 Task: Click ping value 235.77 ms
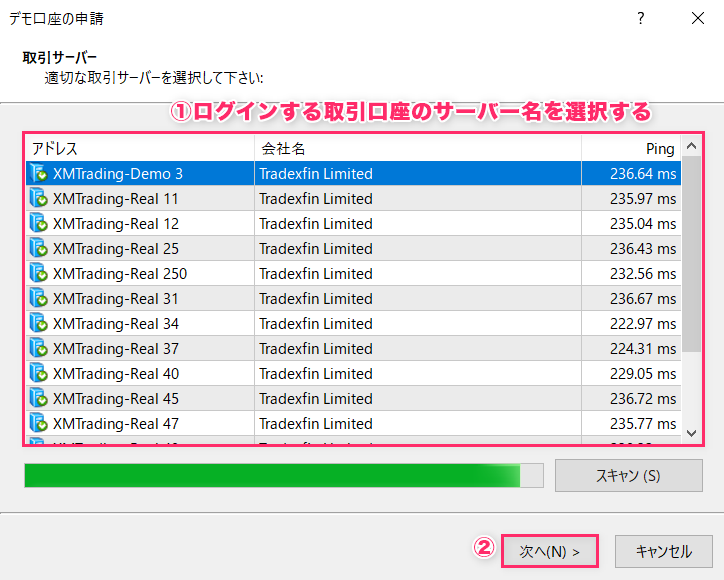pos(643,423)
